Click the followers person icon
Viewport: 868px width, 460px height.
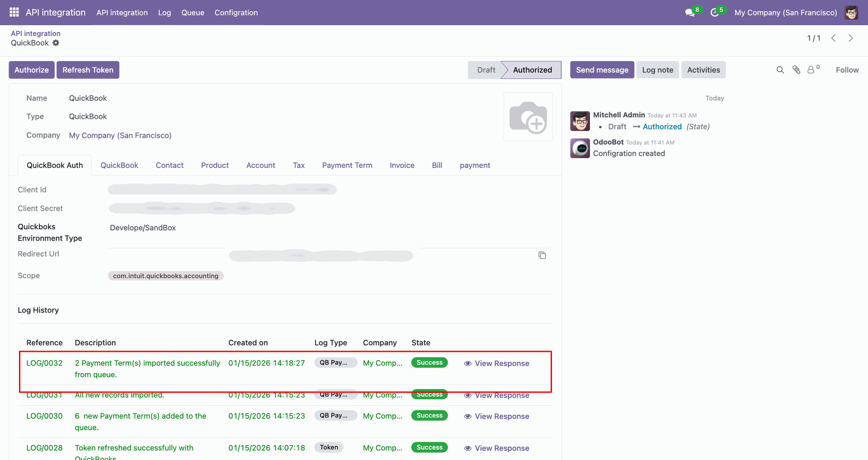(811, 70)
